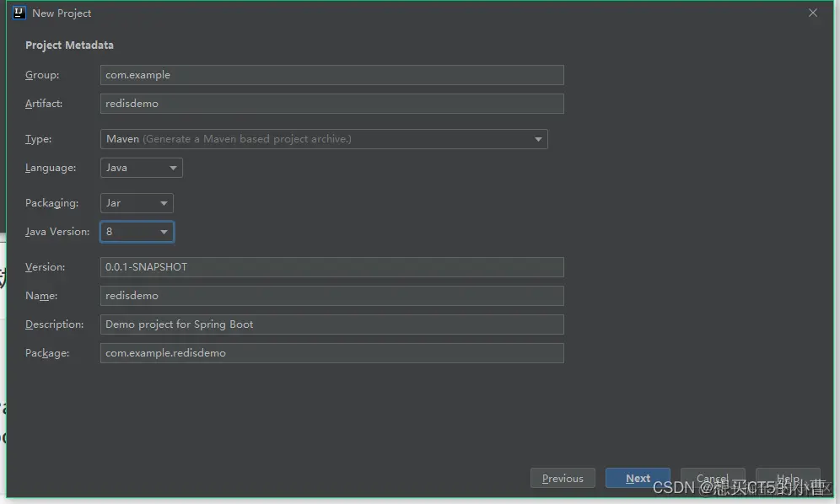Open the Language dropdown showing Java
The width and height of the screenshot is (840, 504).
point(142,168)
